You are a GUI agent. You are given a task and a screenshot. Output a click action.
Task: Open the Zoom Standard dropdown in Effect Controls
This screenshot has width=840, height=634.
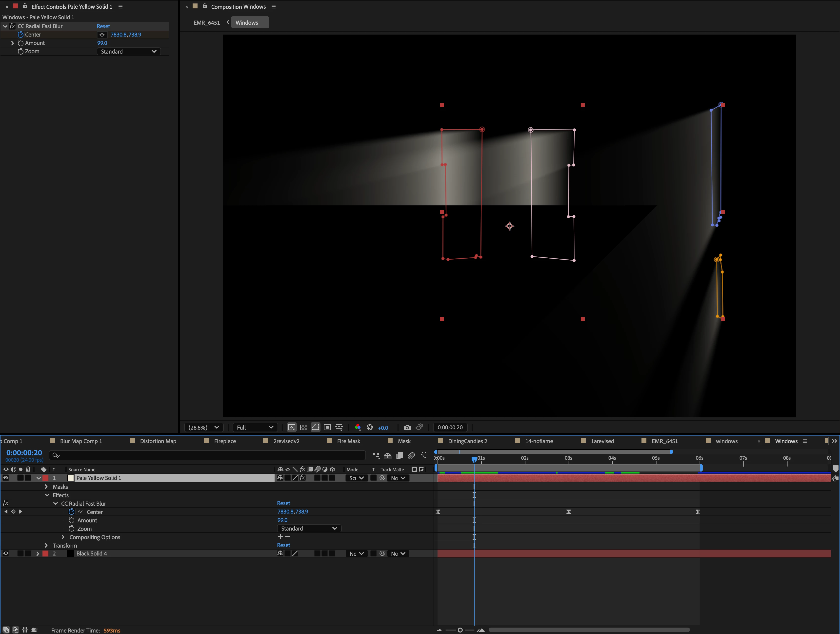coord(128,52)
